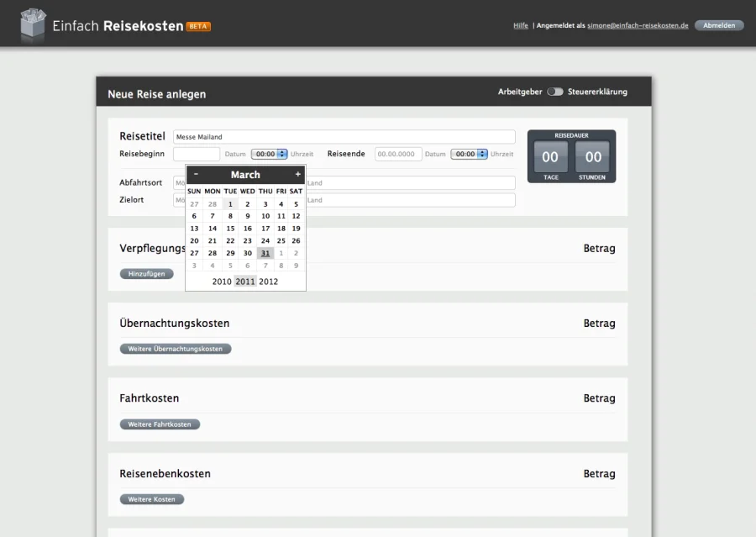Click the Reiseende date field
This screenshot has width=756, height=537.
pos(398,155)
